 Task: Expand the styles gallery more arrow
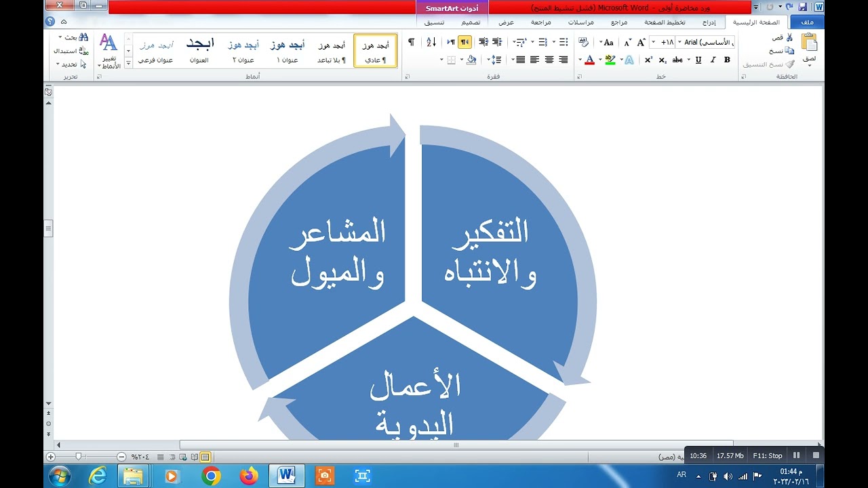pyautogui.click(x=128, y=64)
